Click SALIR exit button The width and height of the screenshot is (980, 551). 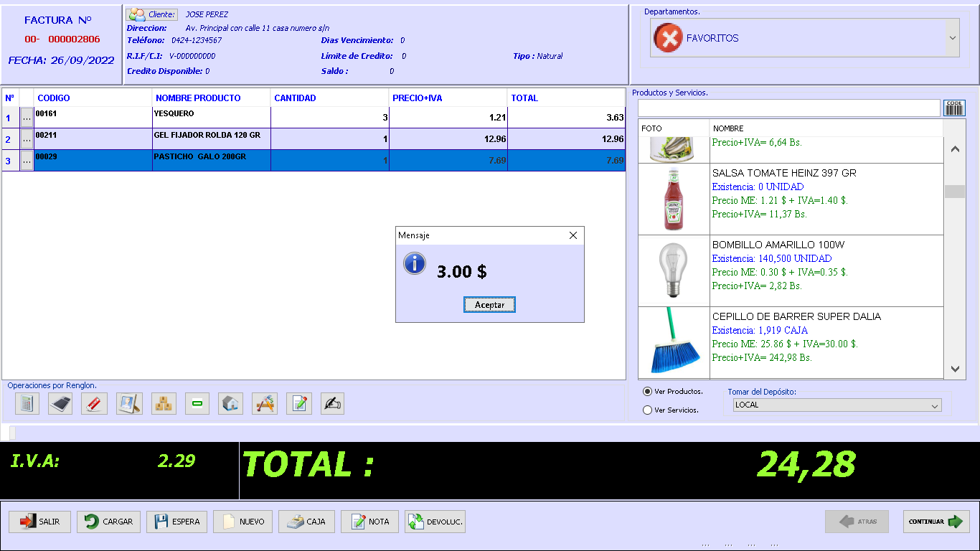pos(39,522)
